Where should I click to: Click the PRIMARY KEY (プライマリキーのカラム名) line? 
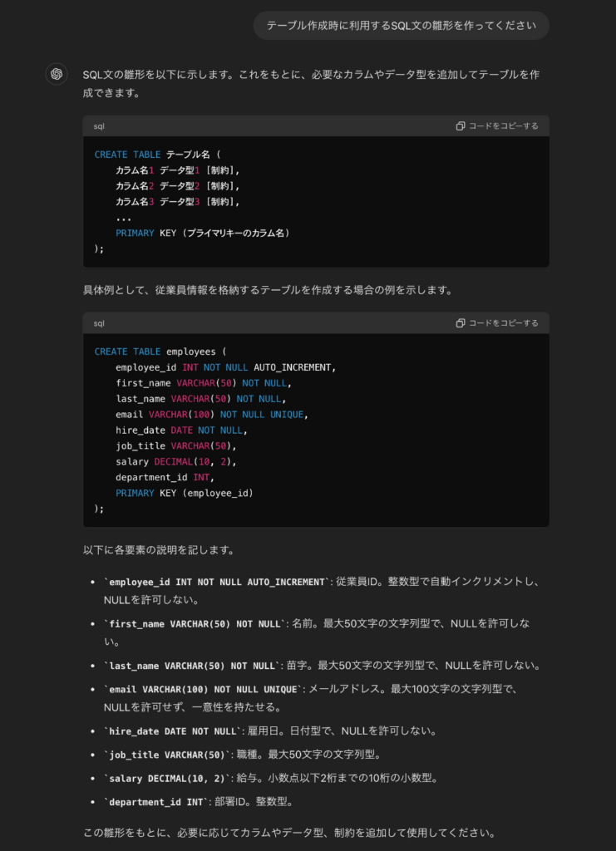(203, 234)
